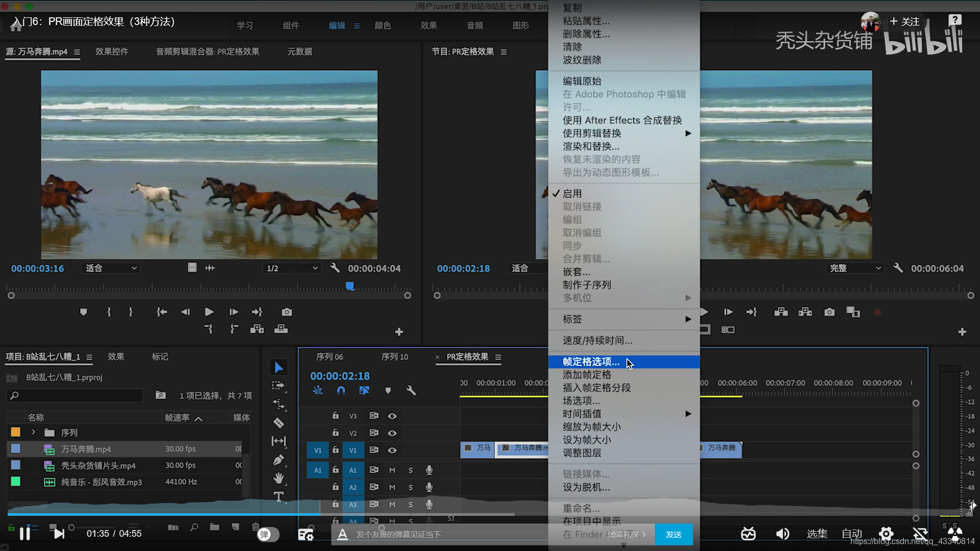This screenshot has width=980, height=551.
Task: Open timeline wrench settings
Action: pos(411,390)
